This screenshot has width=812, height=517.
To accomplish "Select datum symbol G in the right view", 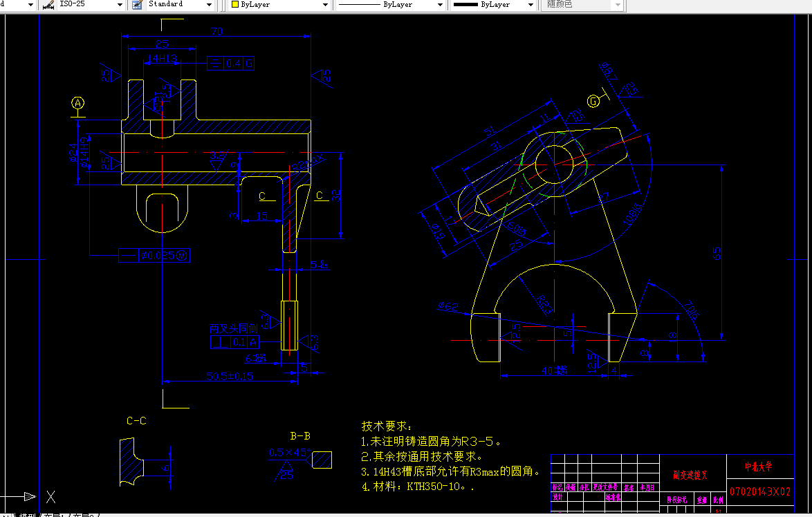I will pos(593,101).
